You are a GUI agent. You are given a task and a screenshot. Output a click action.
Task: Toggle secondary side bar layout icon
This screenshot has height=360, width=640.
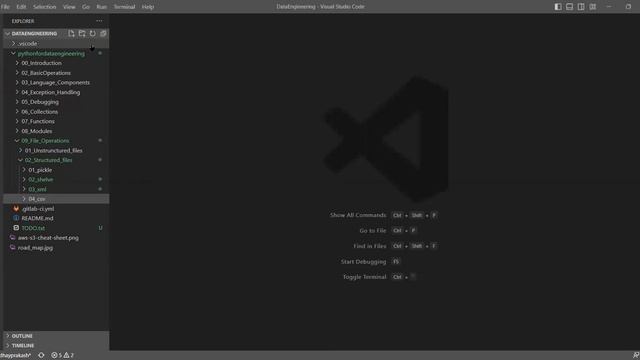tap(581, 7)
